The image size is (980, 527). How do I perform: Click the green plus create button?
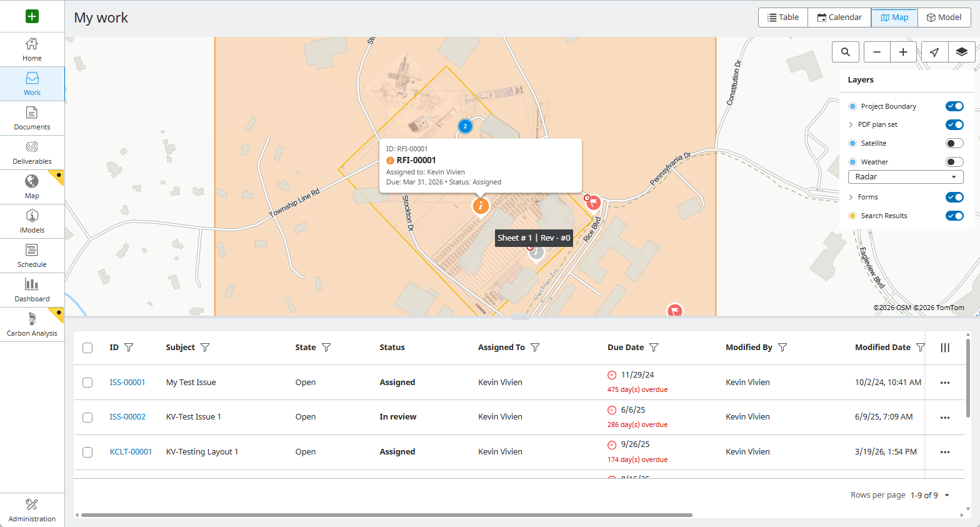tap(32, 16)
